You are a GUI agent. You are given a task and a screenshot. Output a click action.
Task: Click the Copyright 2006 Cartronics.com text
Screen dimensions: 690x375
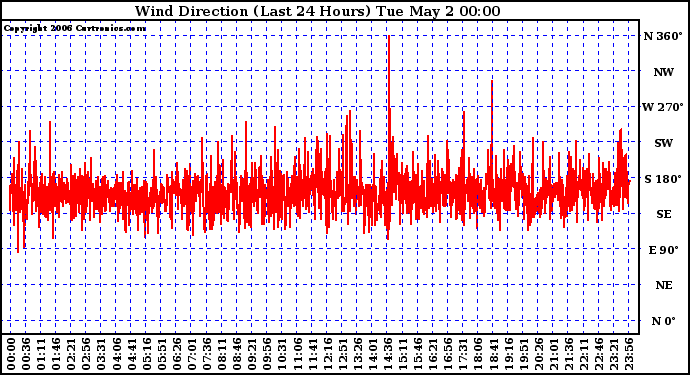point(75,29)
